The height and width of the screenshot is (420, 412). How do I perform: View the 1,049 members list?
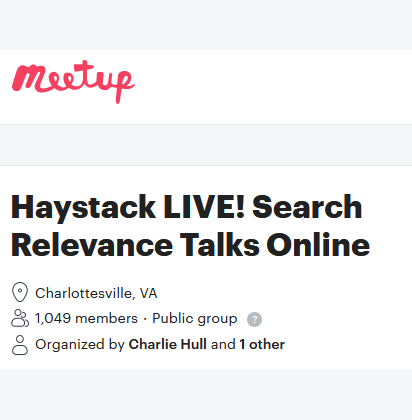click(86, 318)
